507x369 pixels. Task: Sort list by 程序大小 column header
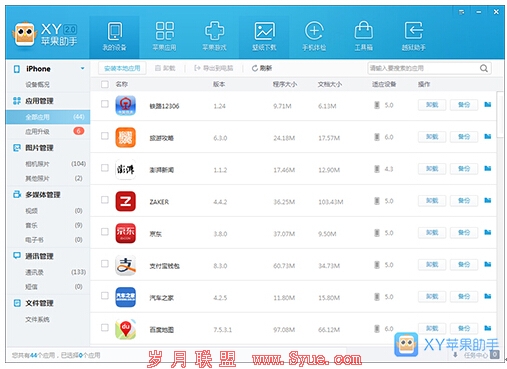(285, 84)
